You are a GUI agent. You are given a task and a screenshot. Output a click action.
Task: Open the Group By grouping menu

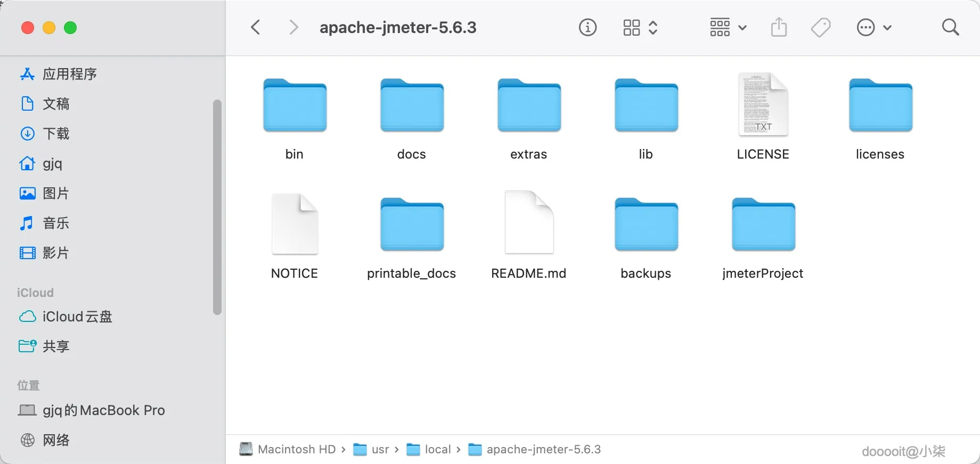728,27
